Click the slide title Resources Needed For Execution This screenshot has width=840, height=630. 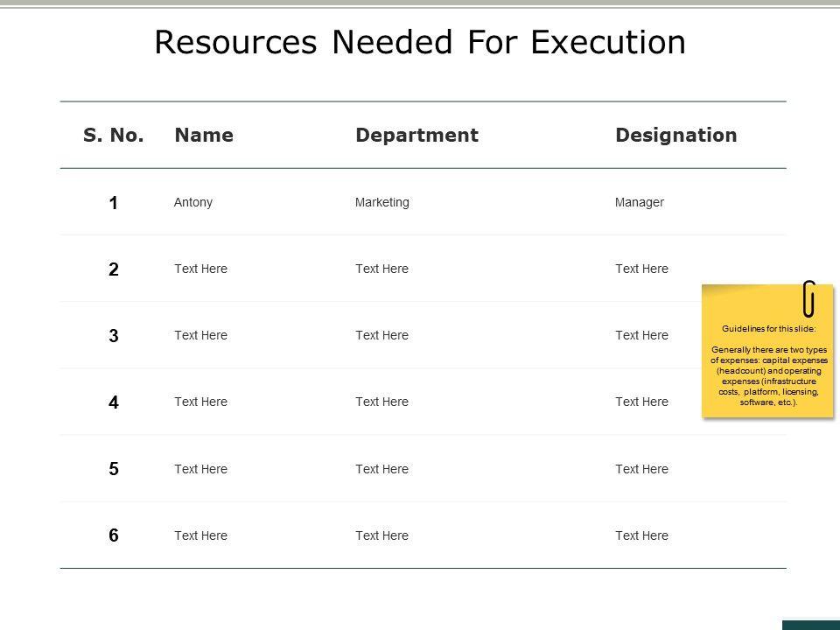[x=420, y=42]
